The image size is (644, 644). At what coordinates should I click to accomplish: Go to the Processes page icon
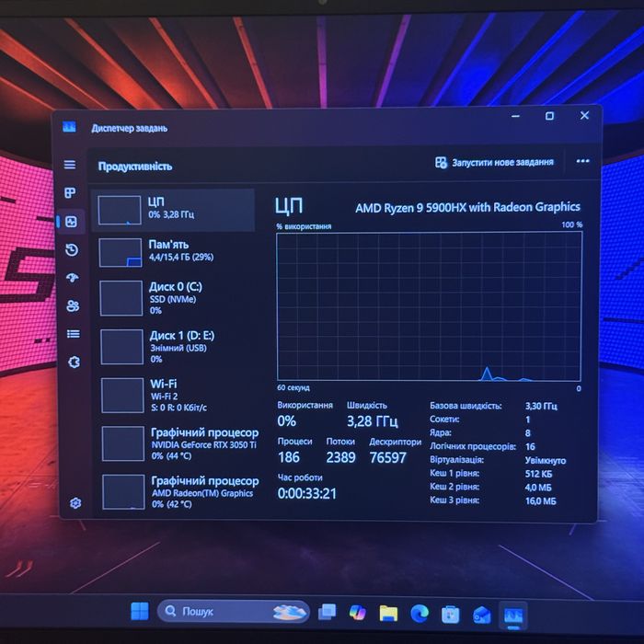[x=70, y=192]
